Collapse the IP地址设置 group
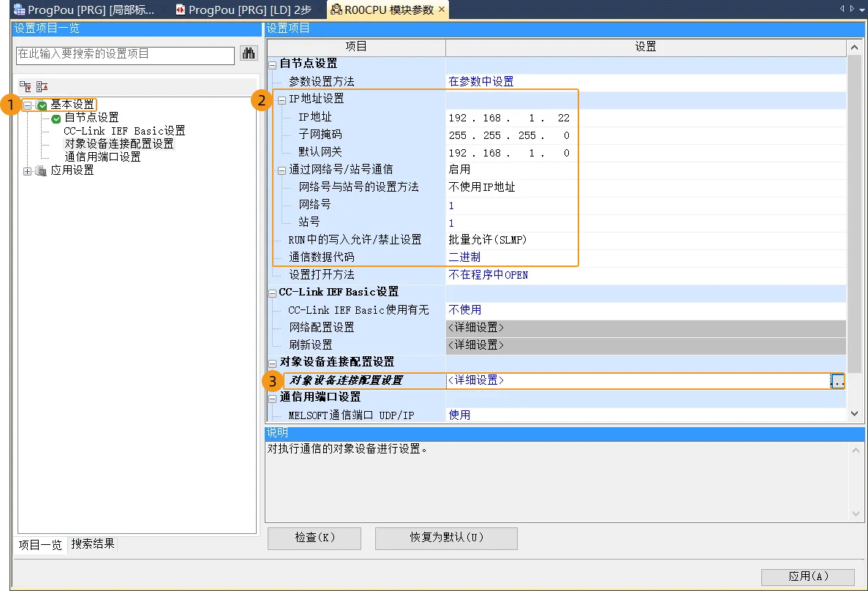 click(x=282, y=99)
